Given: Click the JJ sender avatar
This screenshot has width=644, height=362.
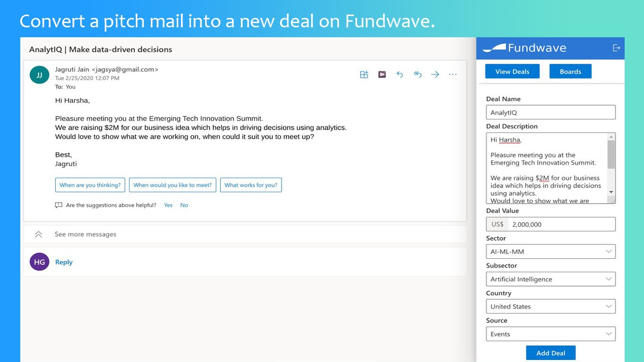Looking at the screenshot, I should click(40, 74).
